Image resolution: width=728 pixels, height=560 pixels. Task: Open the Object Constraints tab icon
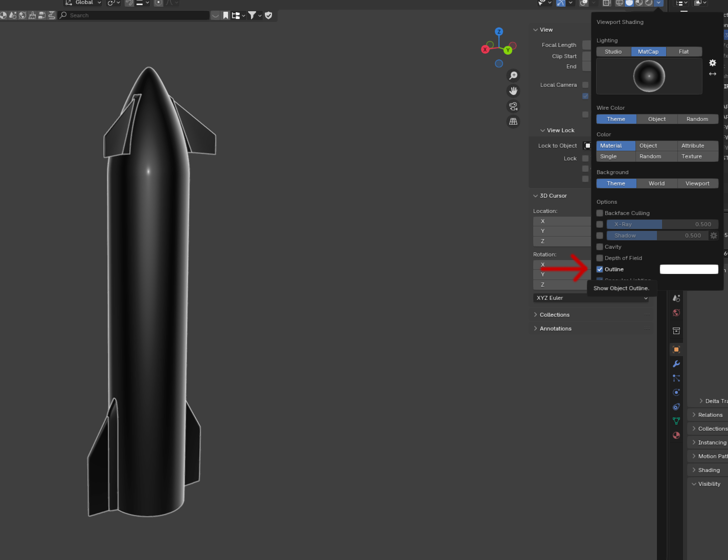tap(676, 407)
